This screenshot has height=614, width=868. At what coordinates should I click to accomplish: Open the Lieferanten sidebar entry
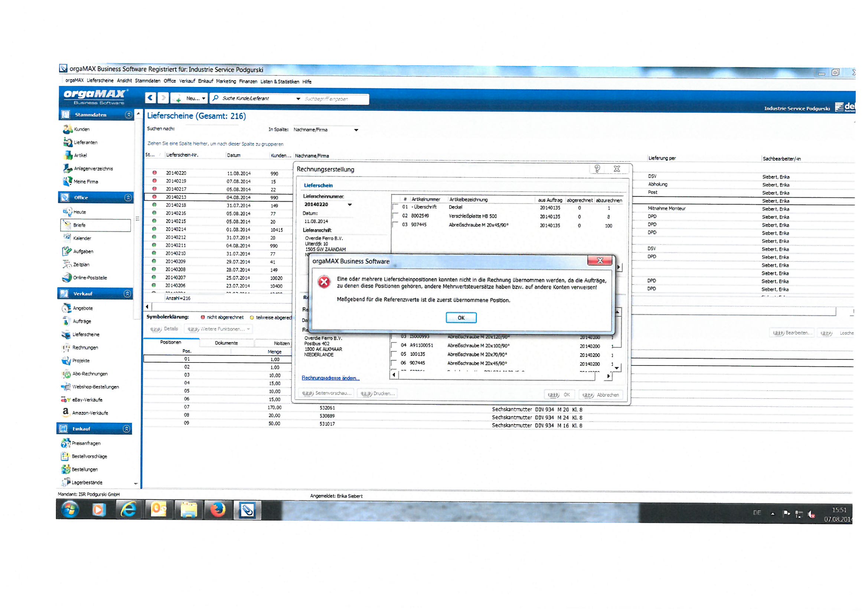coord(80,143)
